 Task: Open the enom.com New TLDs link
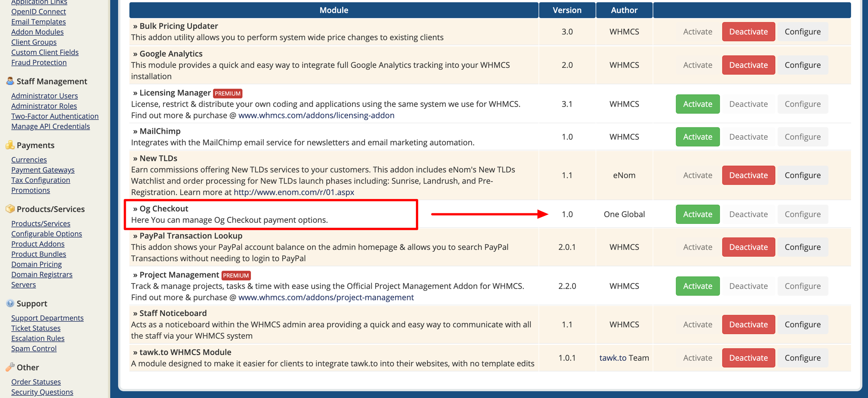pyautogui.click(x=293, y=192)
